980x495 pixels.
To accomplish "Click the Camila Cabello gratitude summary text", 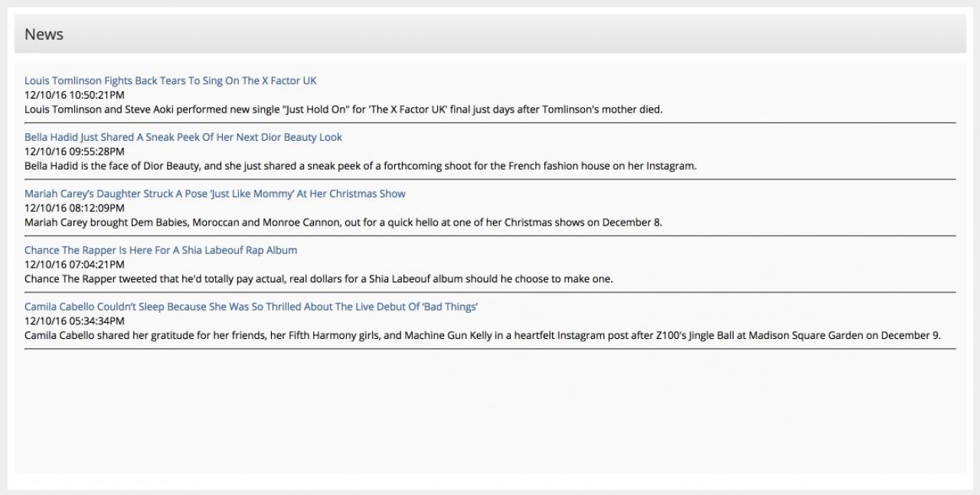I will 482,335.
